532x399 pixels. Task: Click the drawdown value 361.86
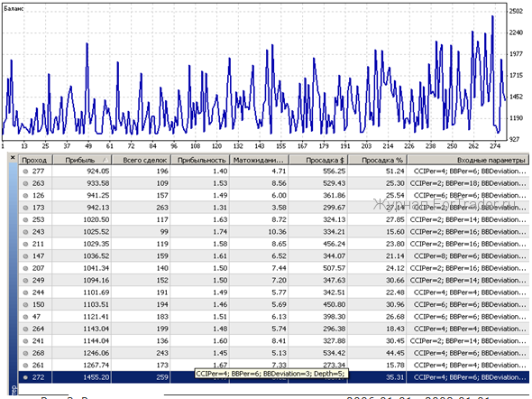pos(334,196)
